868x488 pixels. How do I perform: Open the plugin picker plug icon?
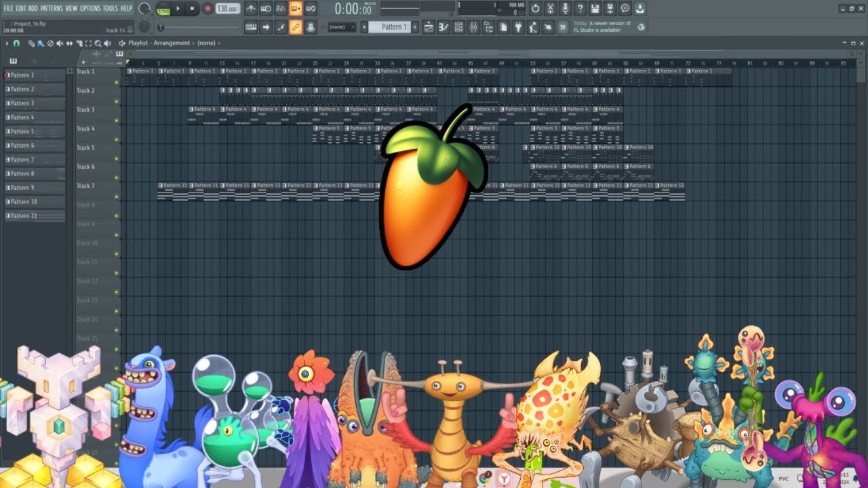pyautogui.click(x=518, y=27)
